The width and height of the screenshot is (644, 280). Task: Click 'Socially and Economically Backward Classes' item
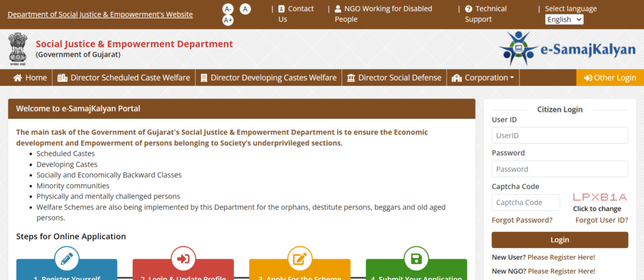109,175
